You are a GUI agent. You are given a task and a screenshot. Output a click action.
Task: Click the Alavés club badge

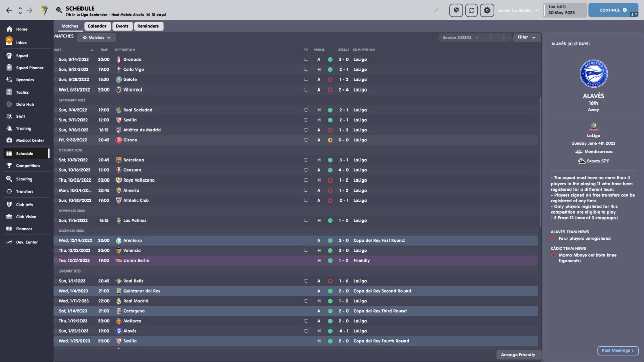[x=593, y=74]
